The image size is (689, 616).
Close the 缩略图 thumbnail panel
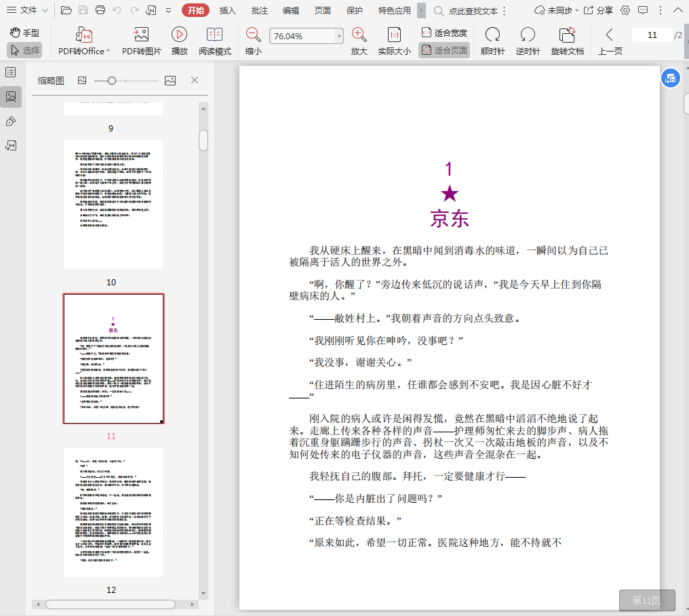[195, 80]
